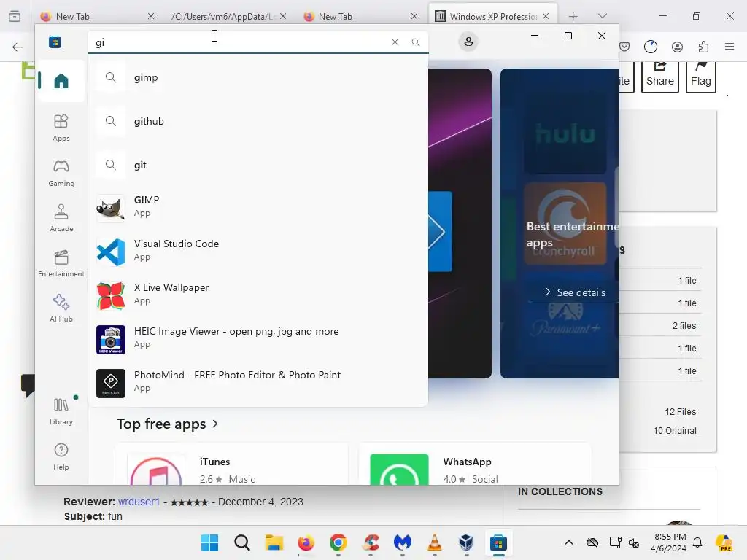
Task: Open the notifications bell in taskbar
Action: [x=697, y=542]
